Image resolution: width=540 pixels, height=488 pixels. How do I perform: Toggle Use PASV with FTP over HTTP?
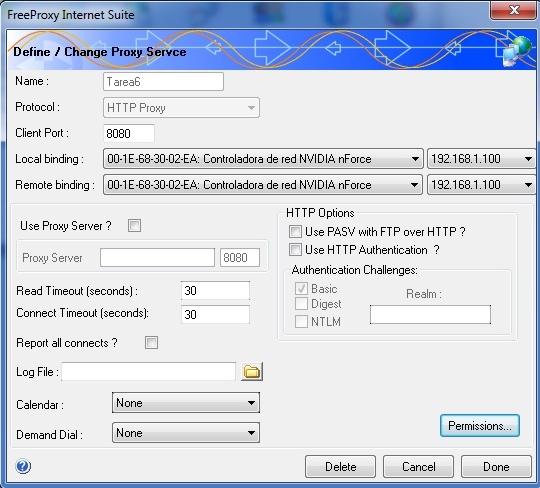point(295,231)
